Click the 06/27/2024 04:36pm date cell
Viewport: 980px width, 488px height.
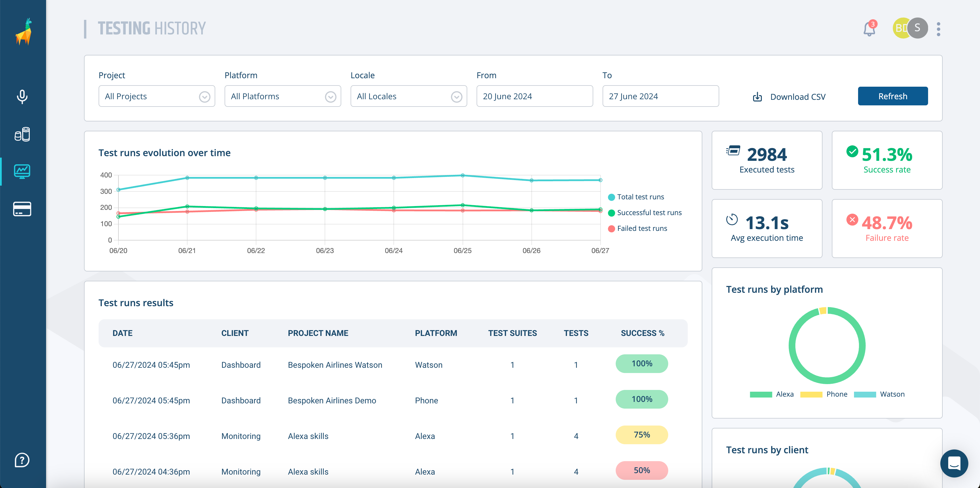click(x=151, y=472)
